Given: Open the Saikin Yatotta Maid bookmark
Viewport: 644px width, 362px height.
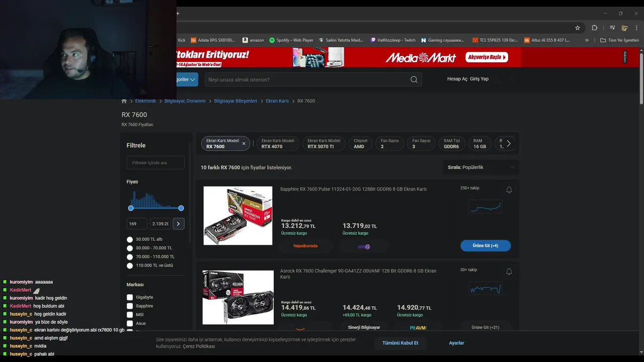Looking at the screenshot, I should click(341, 40).
